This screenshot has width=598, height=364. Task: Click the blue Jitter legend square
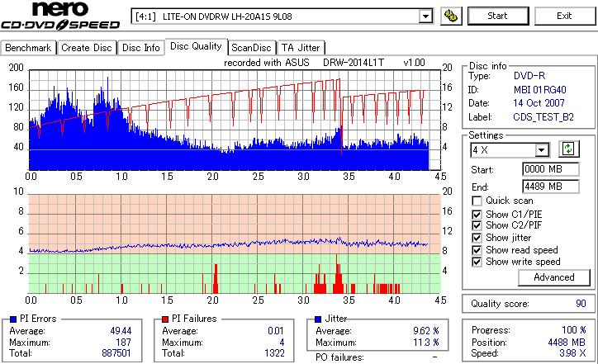click(318, 319)
